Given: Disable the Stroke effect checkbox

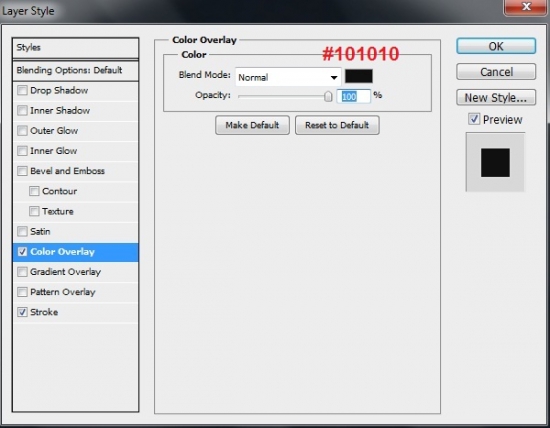Looking at the screenshot, I should tap(22, 312).
